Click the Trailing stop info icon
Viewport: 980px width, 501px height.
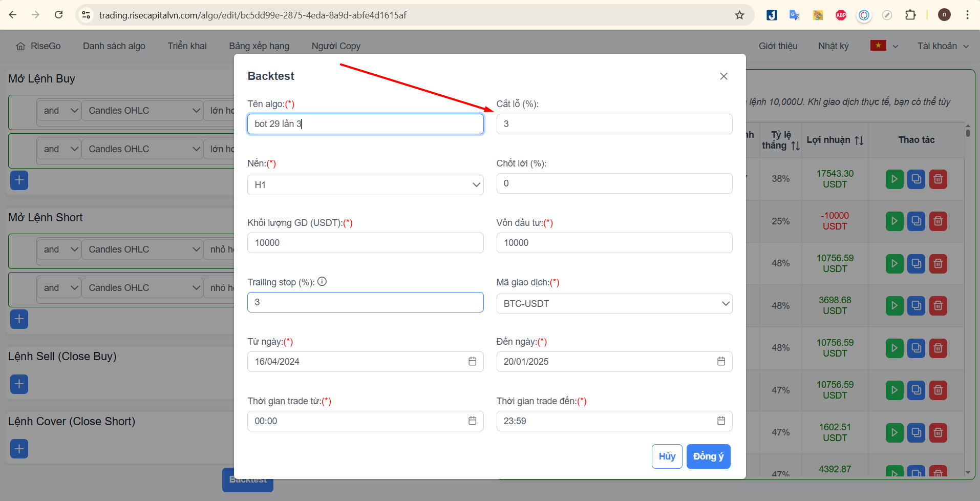pyautogui.click(x=322, y=281)
